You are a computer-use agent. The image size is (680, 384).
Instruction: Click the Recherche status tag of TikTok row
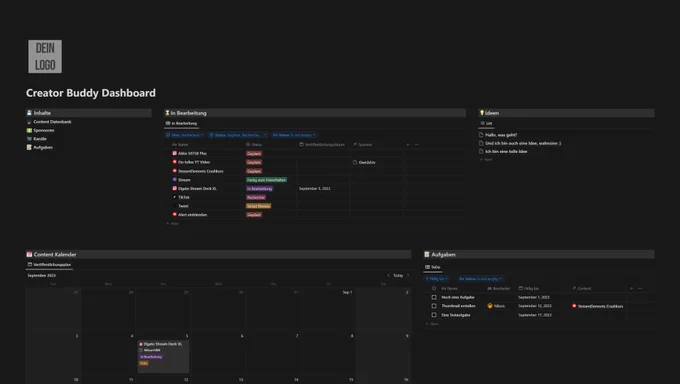pos(256,197)
